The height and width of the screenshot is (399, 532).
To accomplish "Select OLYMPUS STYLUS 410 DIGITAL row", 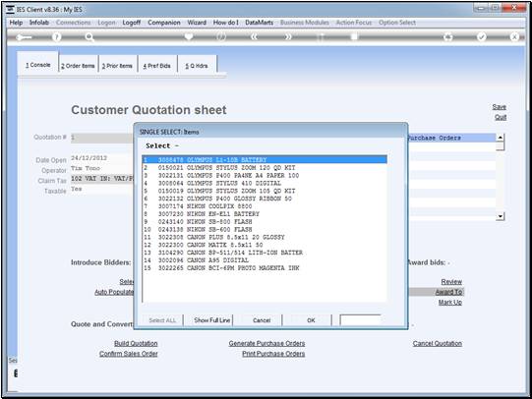I will (x=265, y=183).
